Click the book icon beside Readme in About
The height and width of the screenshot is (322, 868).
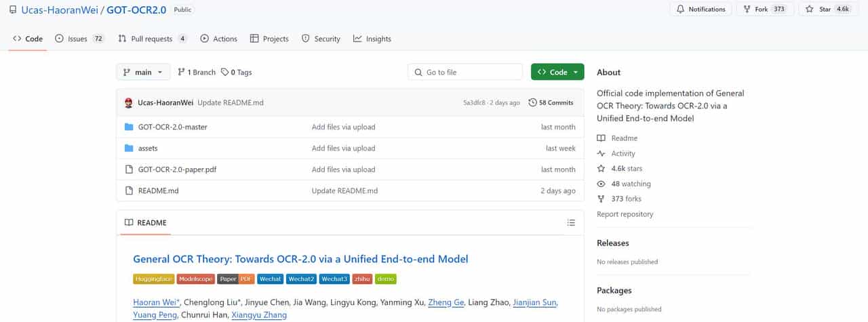(x=601, y=138)
